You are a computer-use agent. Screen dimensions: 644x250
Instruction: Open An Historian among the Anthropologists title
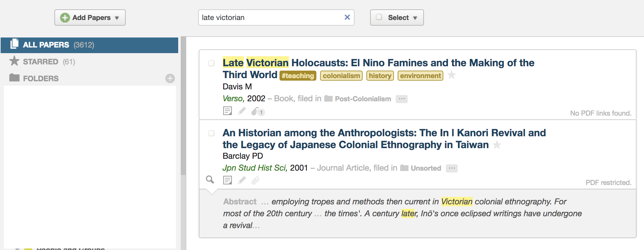tap(384, 139)
